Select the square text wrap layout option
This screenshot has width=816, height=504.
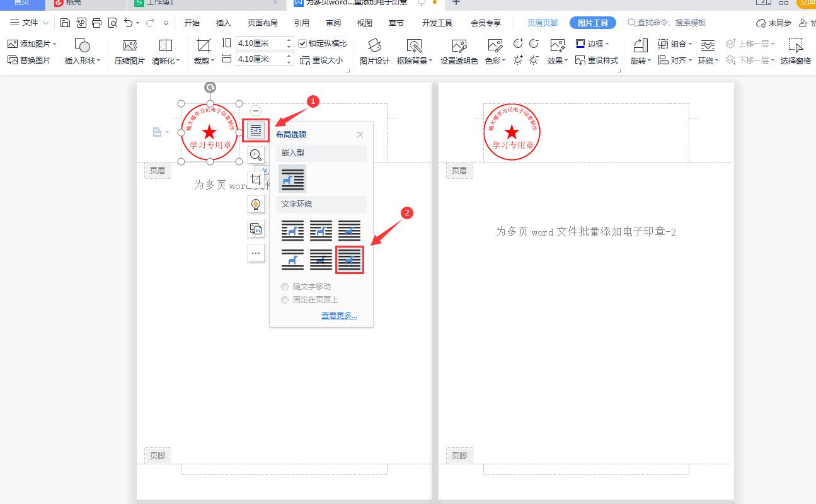[292, 231]
